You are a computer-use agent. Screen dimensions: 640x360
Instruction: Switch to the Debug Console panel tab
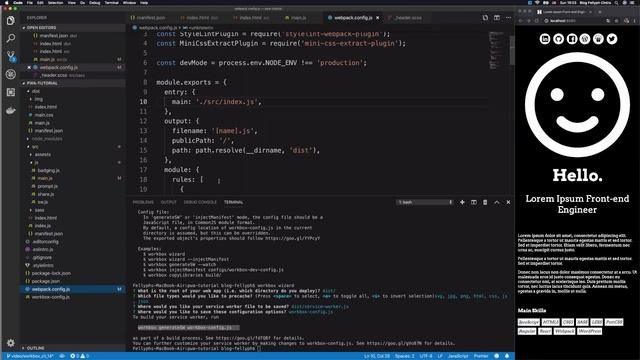200,202
